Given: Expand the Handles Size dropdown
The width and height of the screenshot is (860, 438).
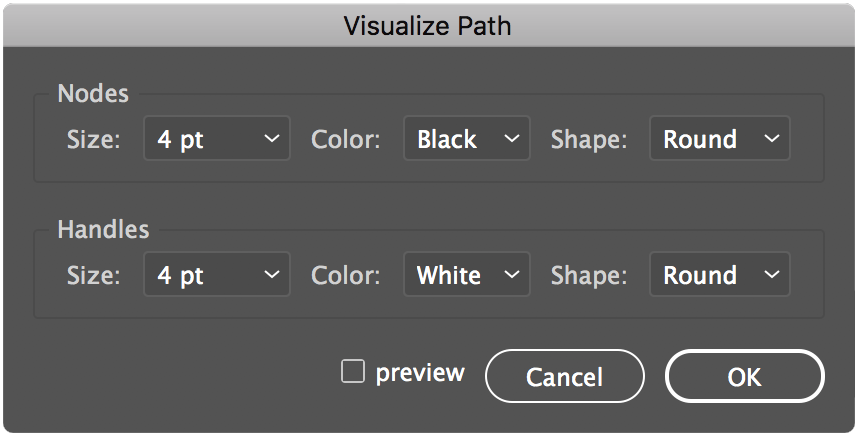Looking at the screenshot, I should click(217, 275).
